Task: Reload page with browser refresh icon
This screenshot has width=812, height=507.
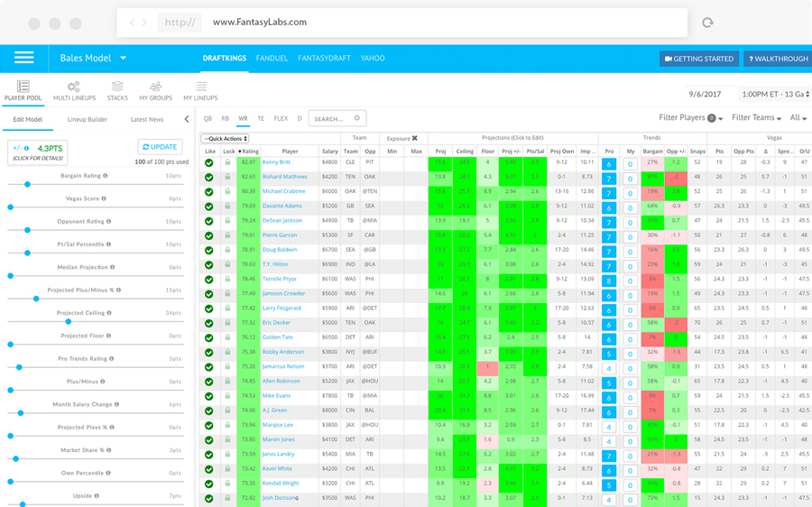Action: coord(707,23)
